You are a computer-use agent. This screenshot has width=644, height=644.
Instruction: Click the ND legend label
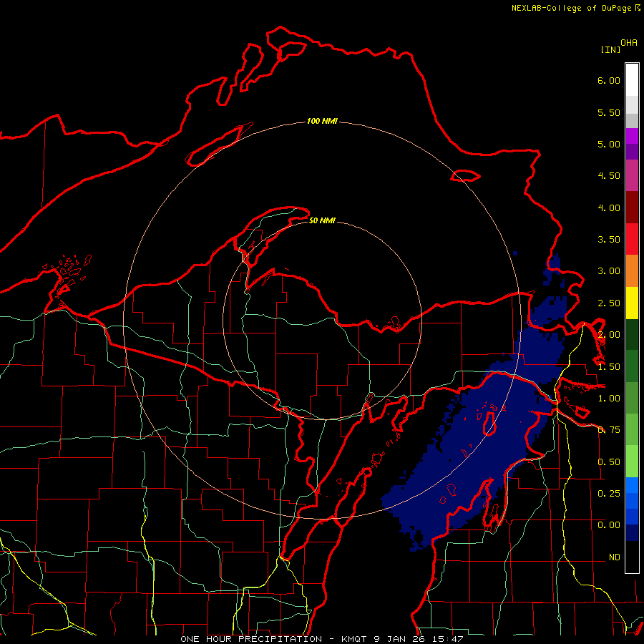click(x=615, y=557)
